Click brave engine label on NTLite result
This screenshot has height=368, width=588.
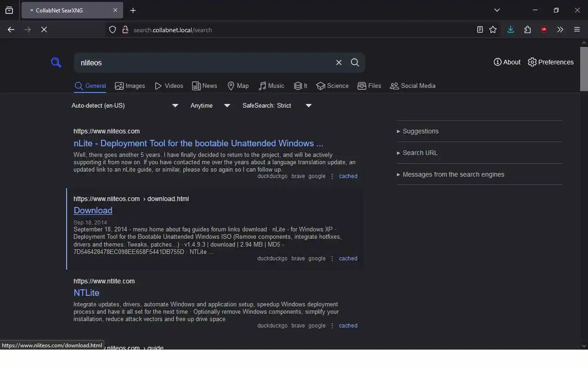tap(298, 326)
